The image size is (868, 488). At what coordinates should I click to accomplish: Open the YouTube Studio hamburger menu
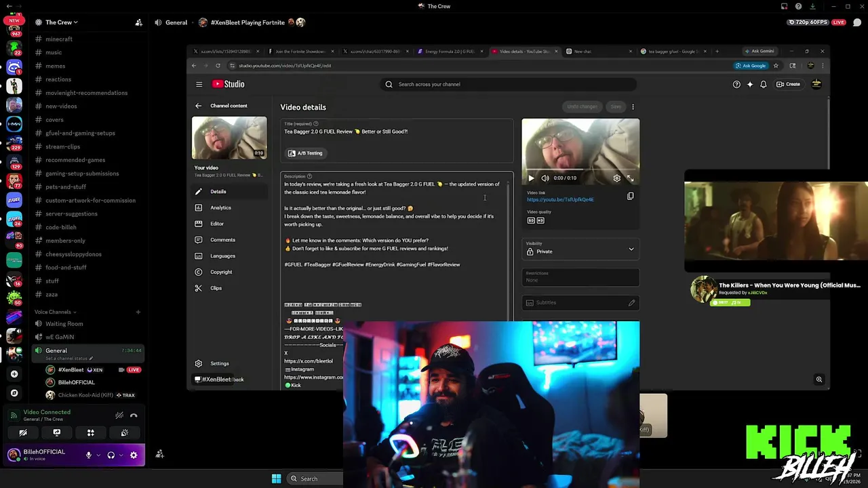pos(199,84)
